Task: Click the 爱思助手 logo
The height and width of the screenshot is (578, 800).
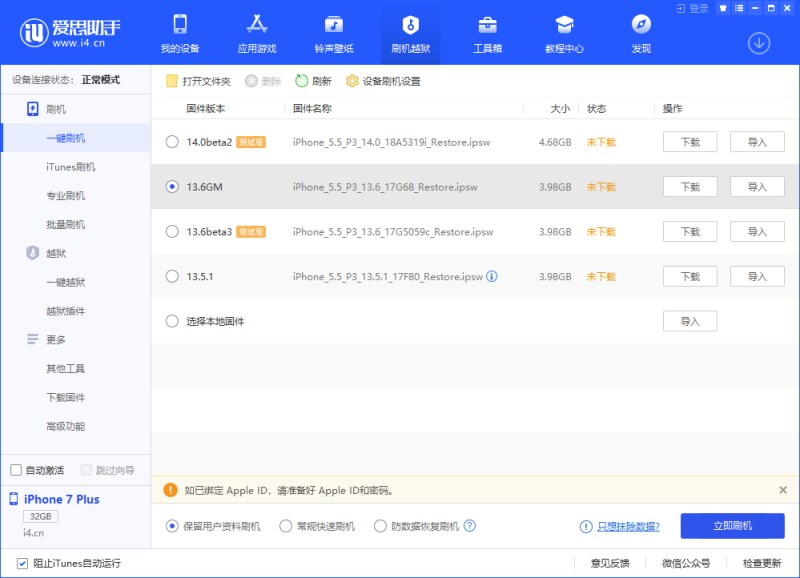Action: pos(70,33)
